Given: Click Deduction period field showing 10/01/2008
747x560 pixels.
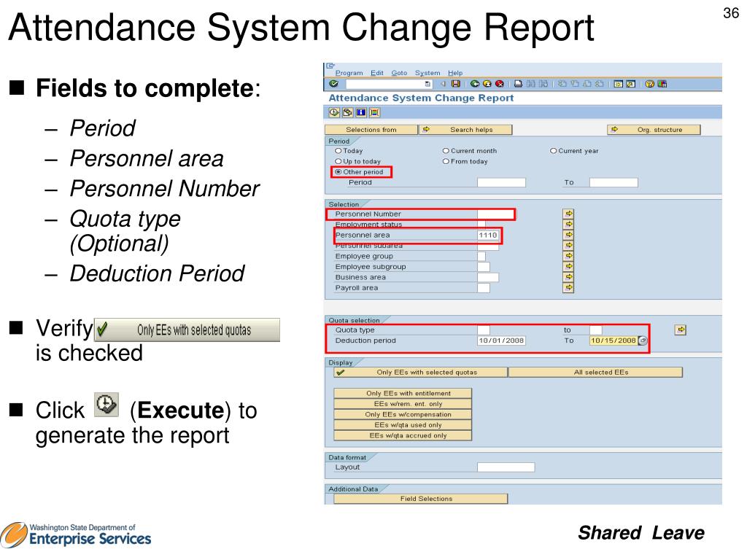Looking at the screenshot, I should point(501,341).
